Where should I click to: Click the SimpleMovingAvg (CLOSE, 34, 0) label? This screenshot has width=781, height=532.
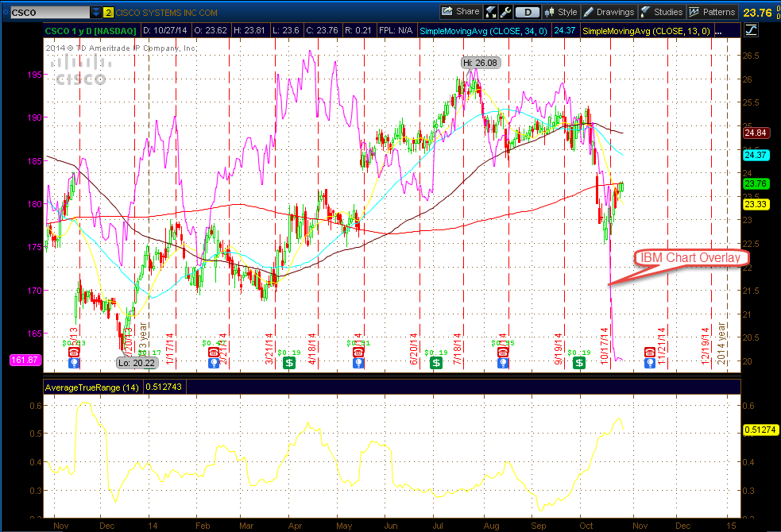coord(483,31)
